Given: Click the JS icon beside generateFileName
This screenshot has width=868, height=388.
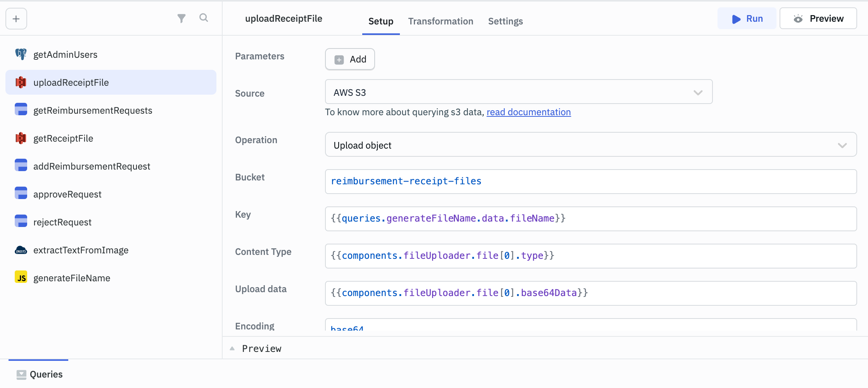Looking at the screenshot, I should pyautogui.click(x=21, y=277).
